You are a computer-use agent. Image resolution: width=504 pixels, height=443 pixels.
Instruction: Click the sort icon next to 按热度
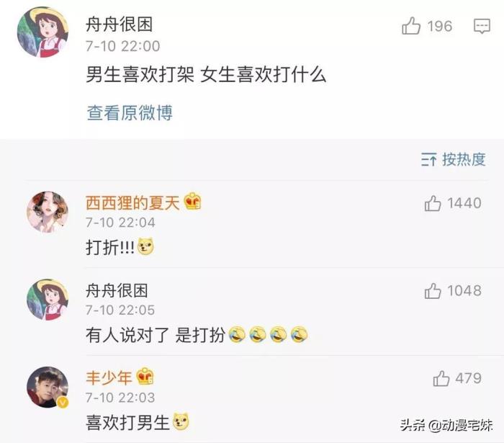pos(429,159)
